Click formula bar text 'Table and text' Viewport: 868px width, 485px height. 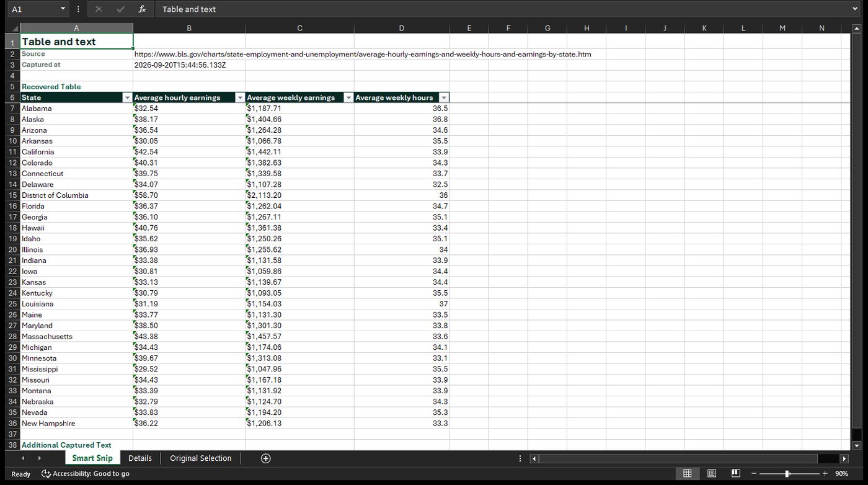(189, 9)
